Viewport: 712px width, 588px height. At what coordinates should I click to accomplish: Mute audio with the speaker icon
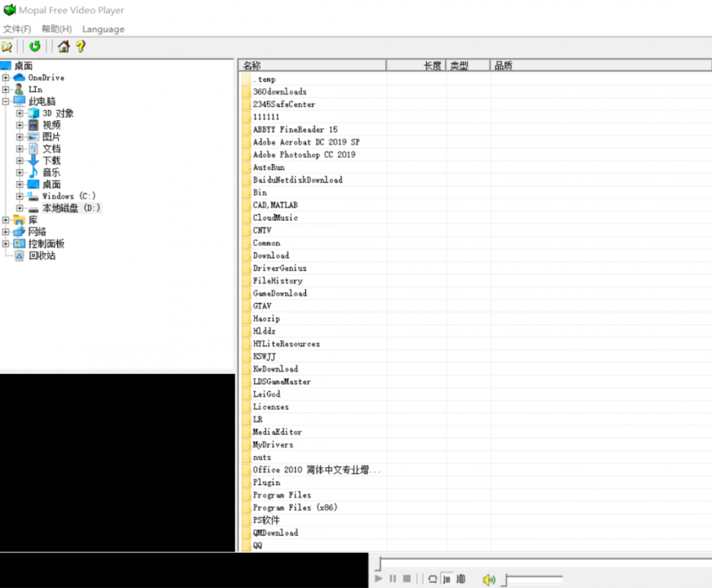[489, 579]
